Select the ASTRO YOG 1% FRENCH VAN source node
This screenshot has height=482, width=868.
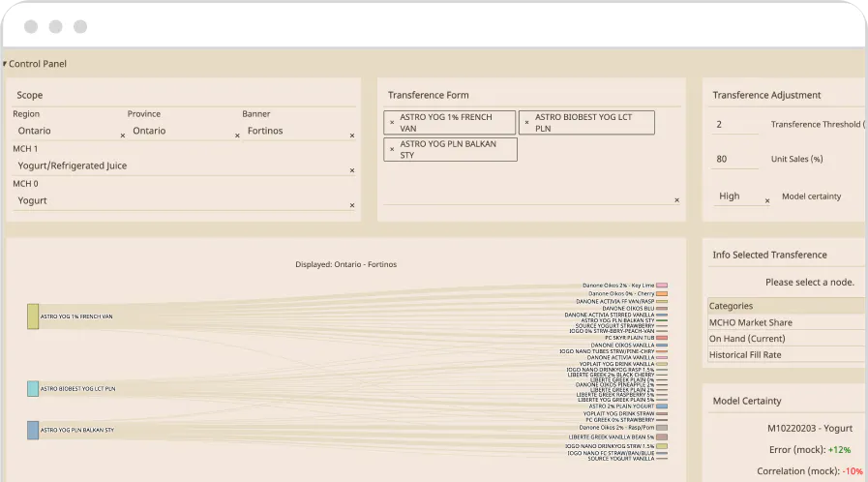pyautogui.click(x=33, y=316)
